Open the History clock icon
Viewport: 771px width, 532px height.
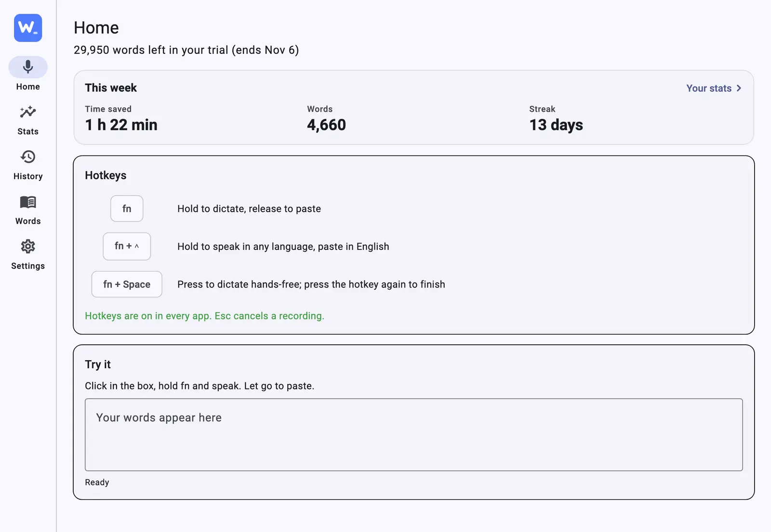(x=28, y=156)
